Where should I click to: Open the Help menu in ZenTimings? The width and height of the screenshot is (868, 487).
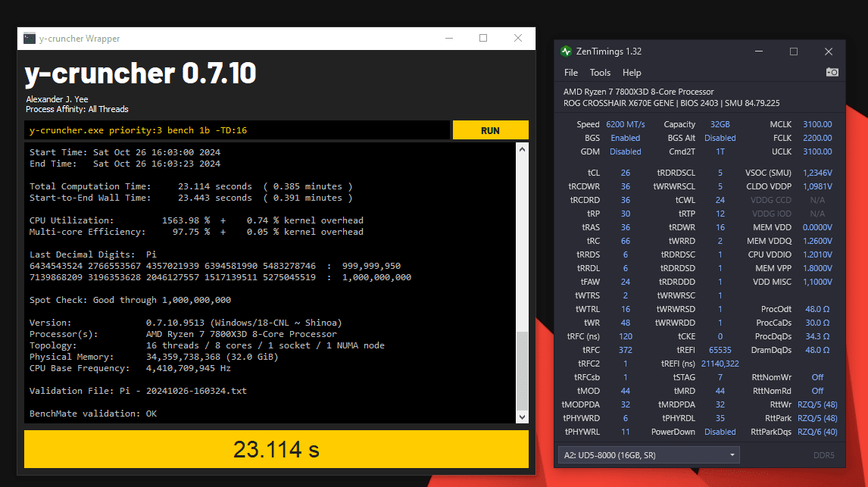coord(632,73)
